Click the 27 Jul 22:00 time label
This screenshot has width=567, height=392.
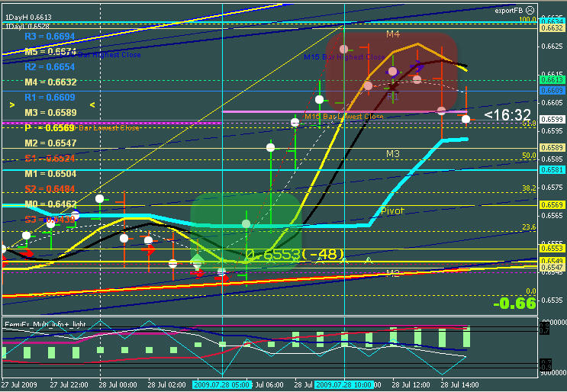(x=69, y=385)
